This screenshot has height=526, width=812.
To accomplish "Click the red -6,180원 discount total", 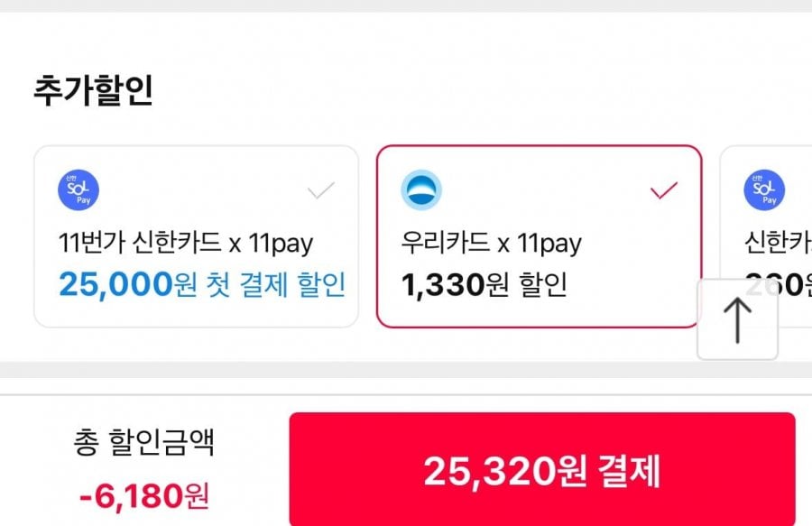I will tap(144, 494).
